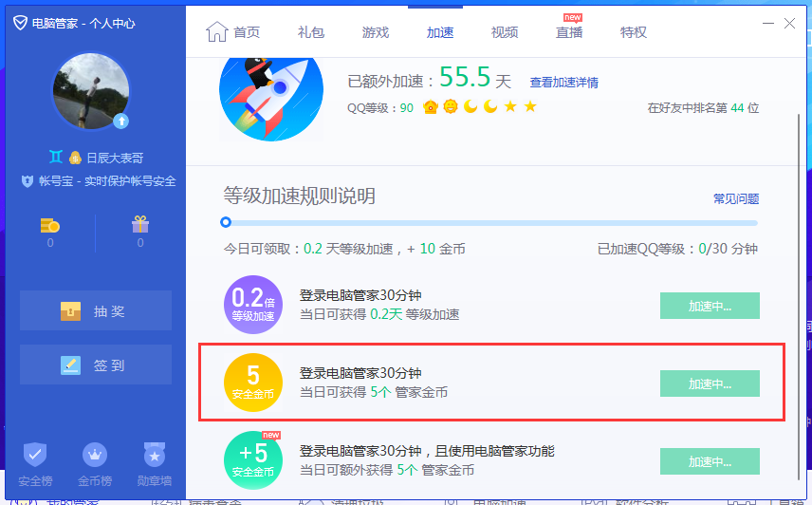
Task: Click the gold money bag icon
Action: click(75, 158)
